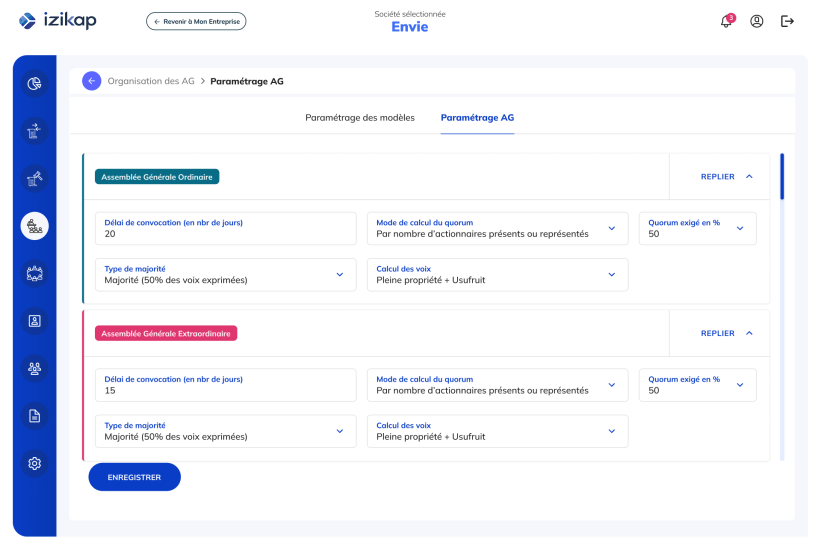Viewport: 821px width, 552px height.
Task: Open Extraordinaire 'Type de majorité' dropdown
Action: (225, 430)
